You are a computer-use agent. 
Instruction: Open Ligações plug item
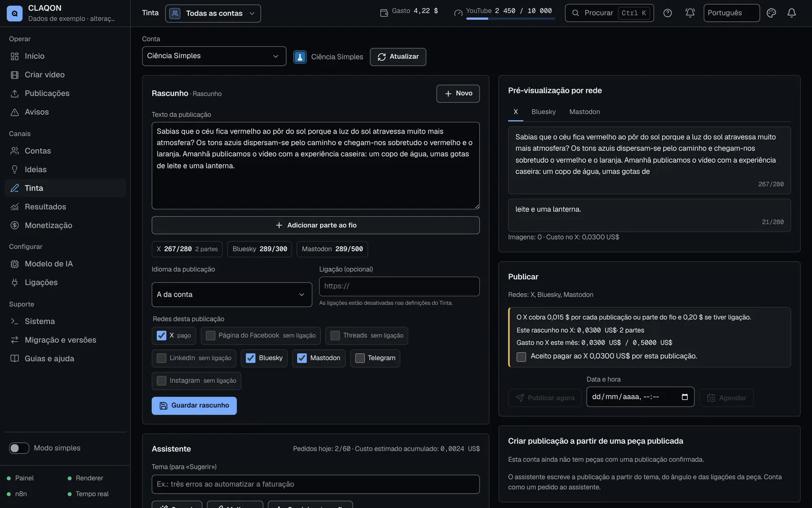coord(65,282)
